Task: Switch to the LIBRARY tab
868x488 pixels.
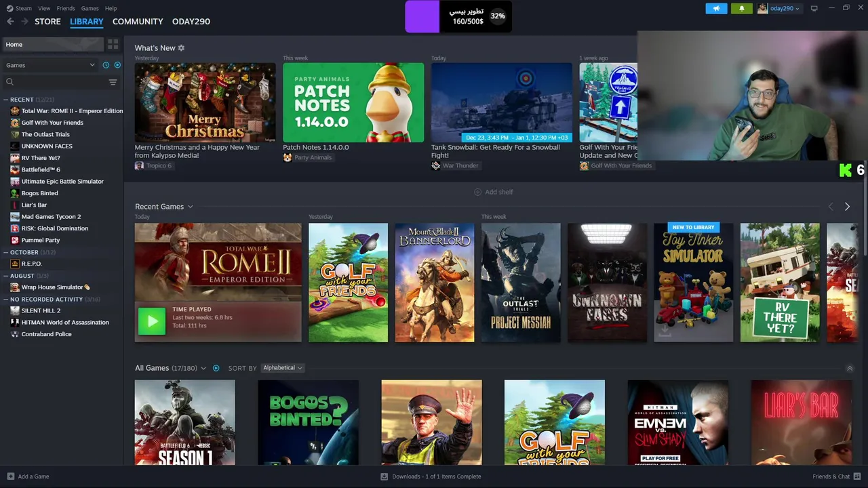Action: [87, 22]
